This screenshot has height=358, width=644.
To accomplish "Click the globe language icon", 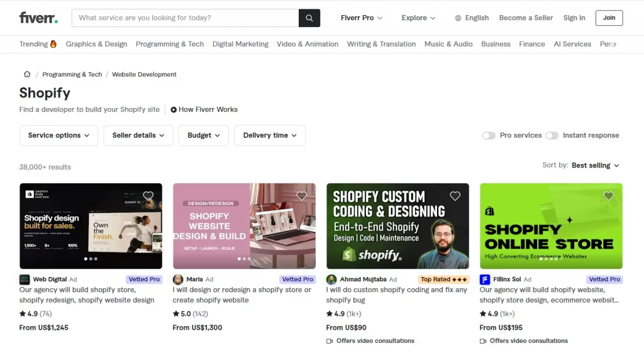I will click(x=458, y=18).
